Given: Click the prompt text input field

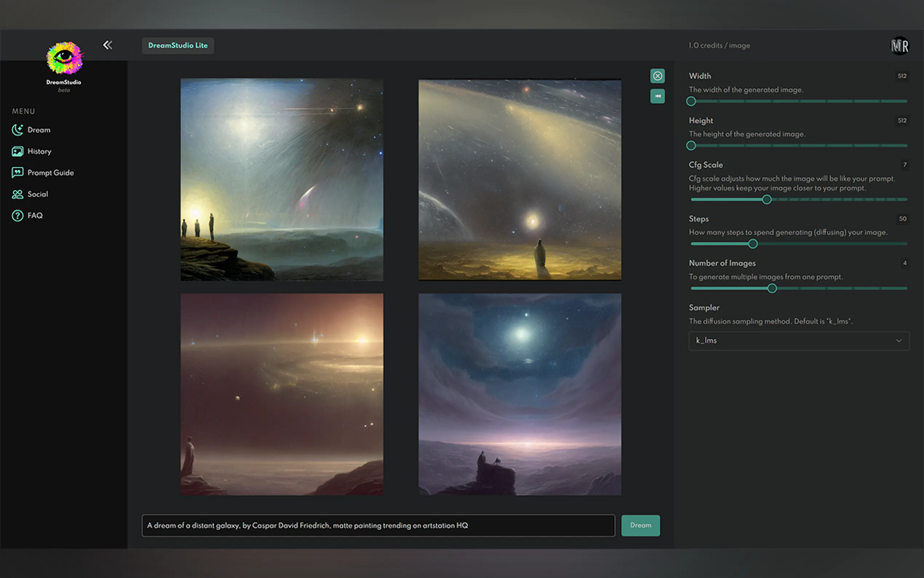Looking at the screenshot, I should [378, 526].
